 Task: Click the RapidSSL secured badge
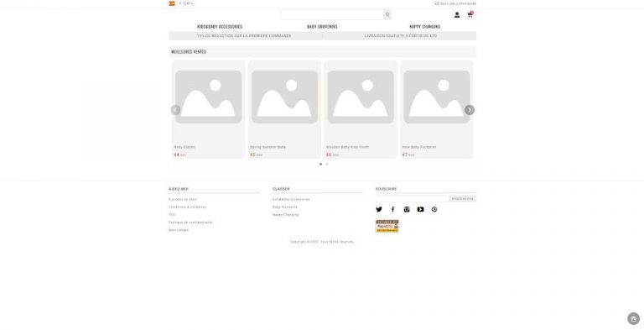(387, 227)
